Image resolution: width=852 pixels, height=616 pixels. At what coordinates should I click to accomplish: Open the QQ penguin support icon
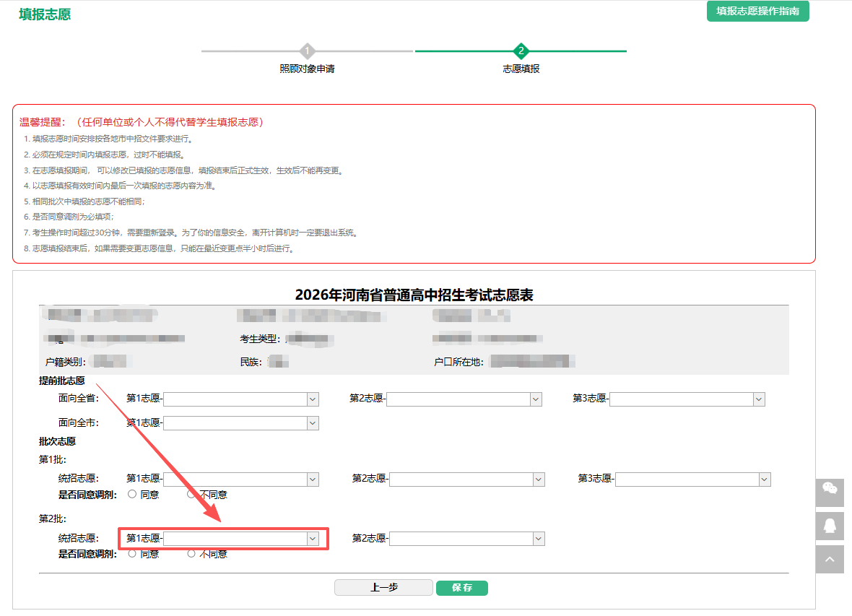tap(830, 526)
